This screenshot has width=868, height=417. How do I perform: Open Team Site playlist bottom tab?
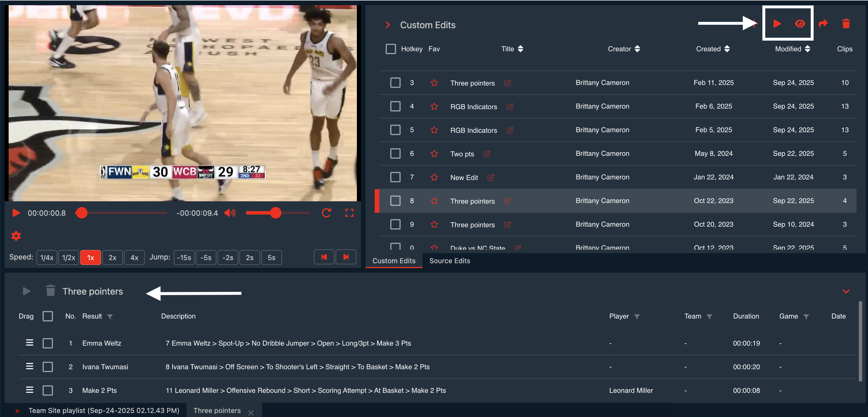(103, 410)
